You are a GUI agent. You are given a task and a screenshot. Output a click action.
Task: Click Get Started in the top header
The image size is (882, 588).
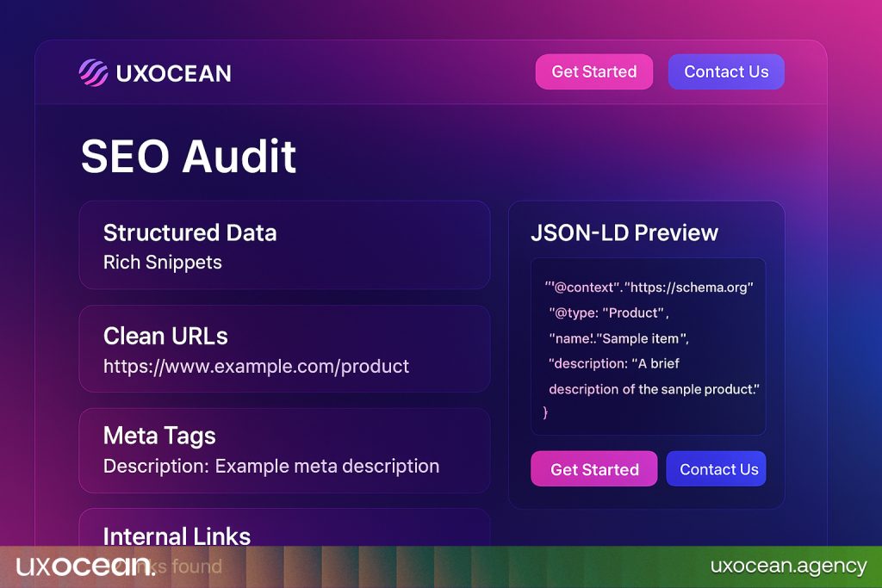(x=594, y=72)
